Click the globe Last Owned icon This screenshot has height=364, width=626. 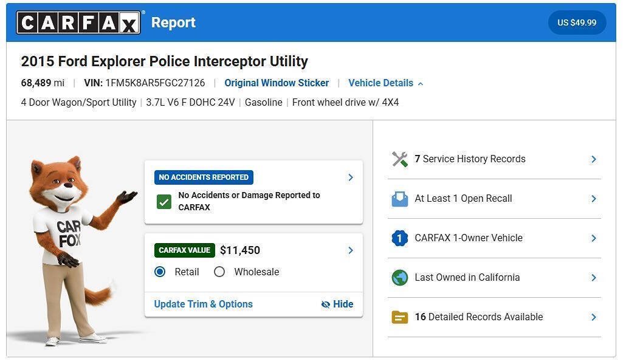[400, 278]
